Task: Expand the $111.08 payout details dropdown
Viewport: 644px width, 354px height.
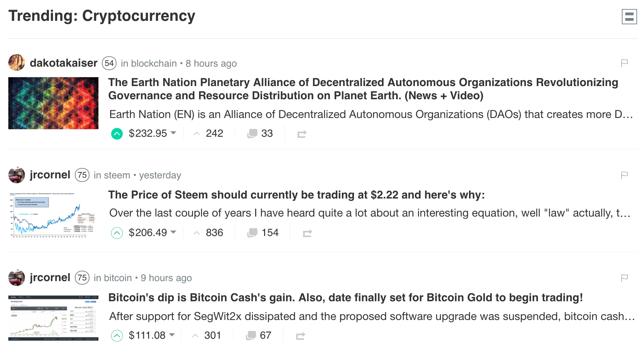Action: [x=172, y=335]
